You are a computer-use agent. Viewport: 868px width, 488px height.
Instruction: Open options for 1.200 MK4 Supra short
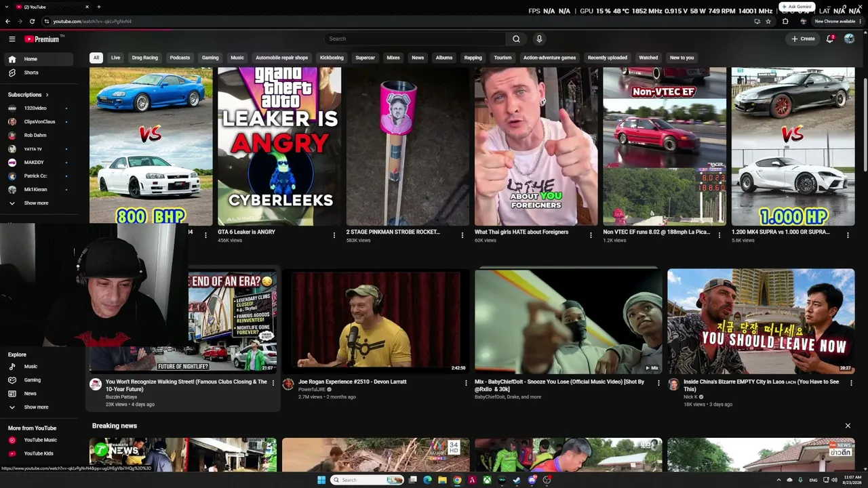point(848,235)
